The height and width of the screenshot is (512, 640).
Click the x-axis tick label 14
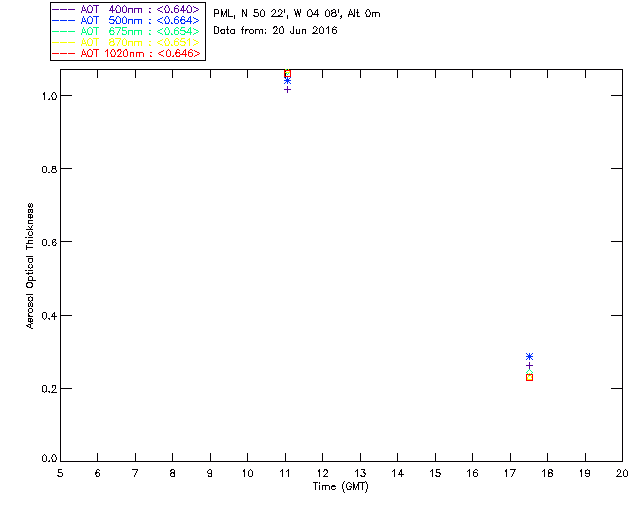[398, 473]
